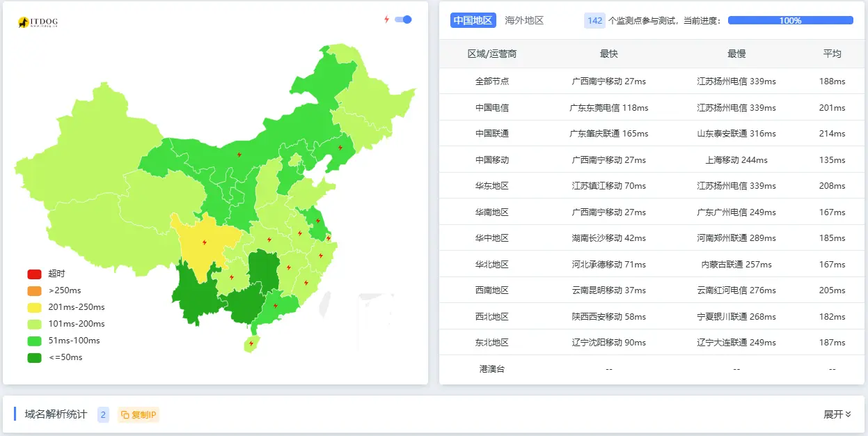Select the 中国地区 tab

pyautogui.click(x=473, y=20)
